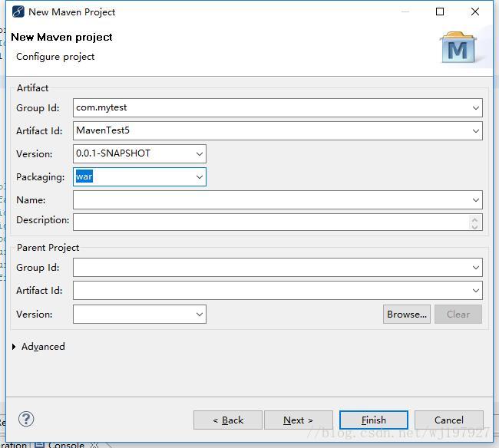
Task: Expand the Name field dropdown
Action: point(476,200)
